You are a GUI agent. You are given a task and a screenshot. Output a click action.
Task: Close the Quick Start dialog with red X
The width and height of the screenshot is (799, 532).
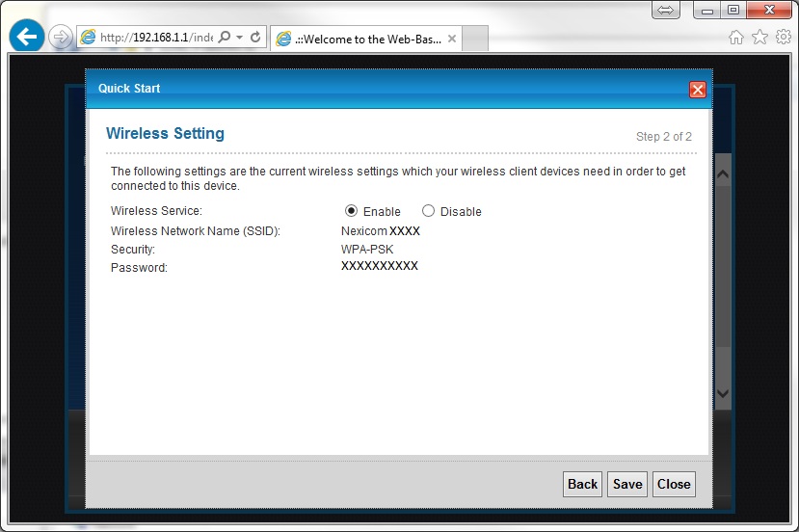pos(698,90)
